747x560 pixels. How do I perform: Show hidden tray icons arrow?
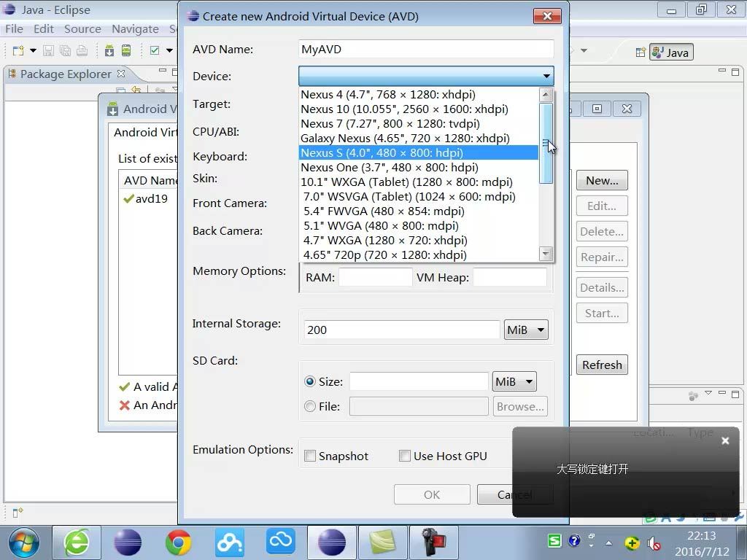click(x=609, y=542)
